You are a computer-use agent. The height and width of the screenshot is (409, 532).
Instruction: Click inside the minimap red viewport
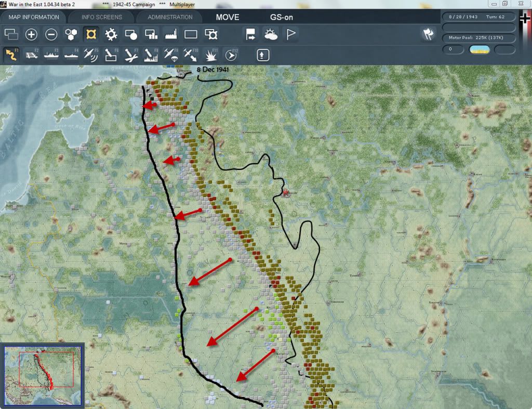tap(46, 370)
